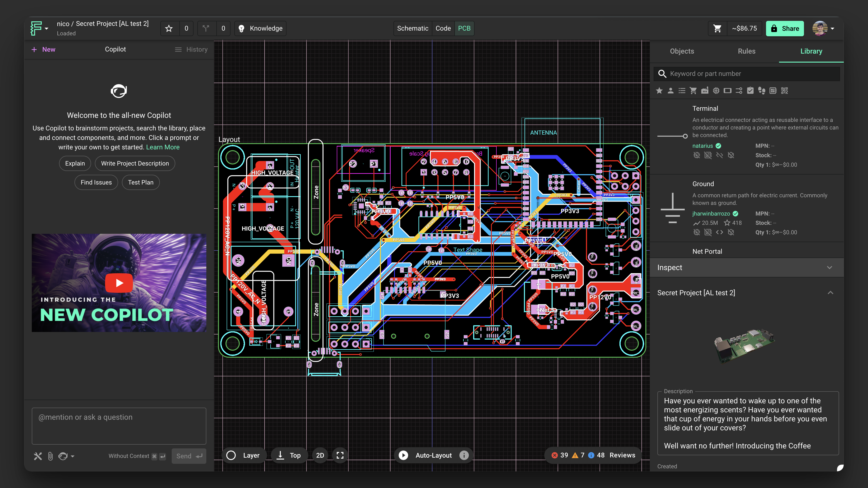The image size is (868, 488).
Task: Filter library by cart availability icon
Action: 693,91
